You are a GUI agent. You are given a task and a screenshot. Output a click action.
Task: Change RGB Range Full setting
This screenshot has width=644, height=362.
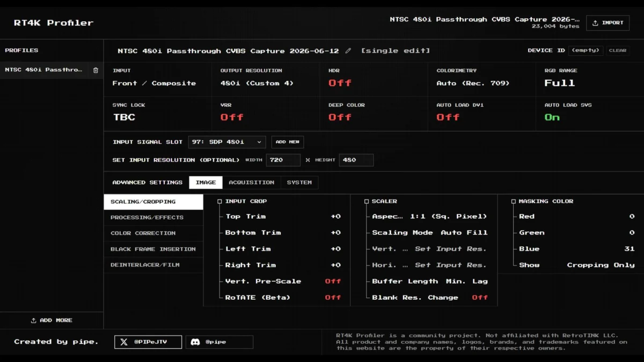point(560,83)
